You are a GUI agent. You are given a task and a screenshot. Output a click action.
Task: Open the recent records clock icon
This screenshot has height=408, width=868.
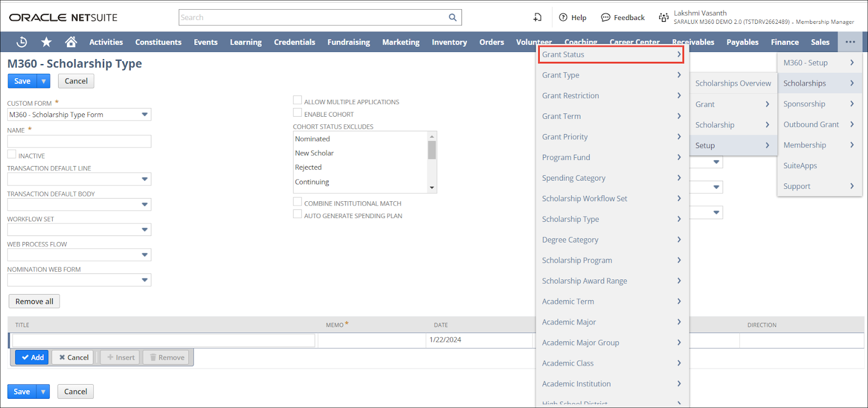click(22, 42)
